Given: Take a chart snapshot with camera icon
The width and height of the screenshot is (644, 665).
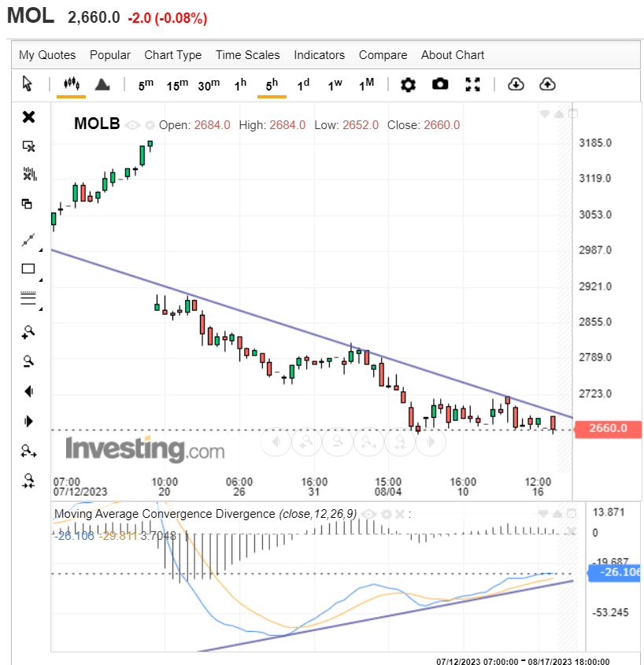Looking at the screenshot, I should [x=440, y=85].
